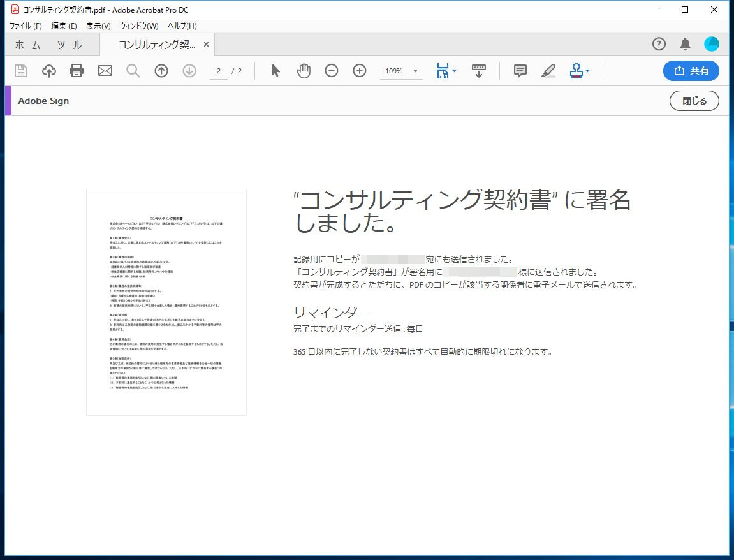The height and width of the screenshot is (560, 734).
Task: Switch to the ツール tab
Action: pos(69,45)
